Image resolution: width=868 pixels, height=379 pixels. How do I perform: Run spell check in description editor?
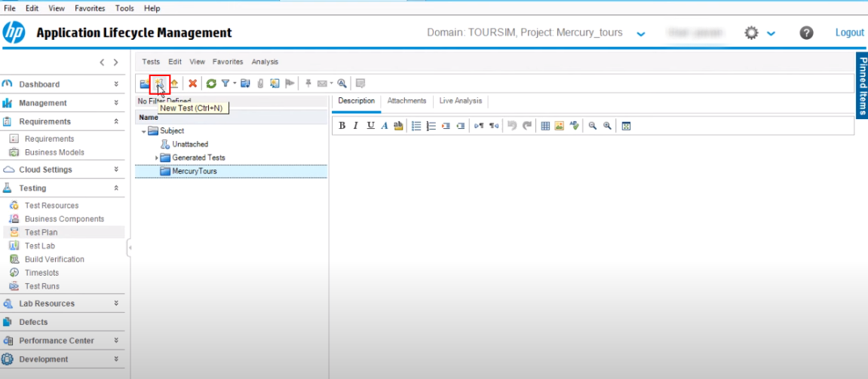pyautogui.click(x=574, y=126)
